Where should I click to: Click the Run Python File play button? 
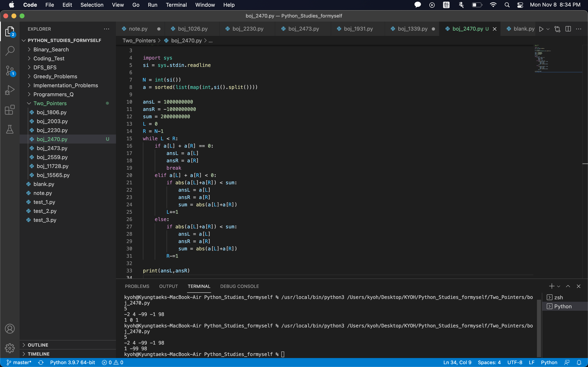(541, 29)
